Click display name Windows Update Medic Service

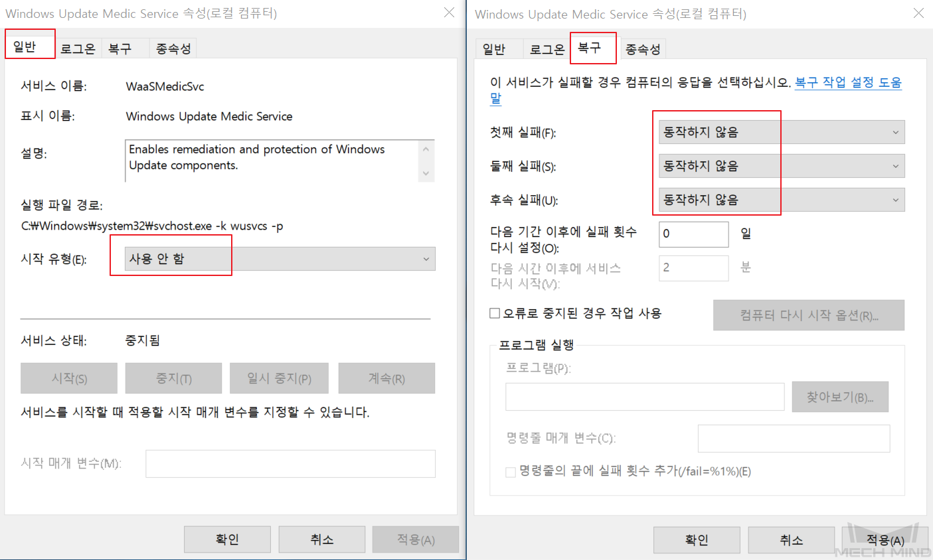[x=209, y=116]
